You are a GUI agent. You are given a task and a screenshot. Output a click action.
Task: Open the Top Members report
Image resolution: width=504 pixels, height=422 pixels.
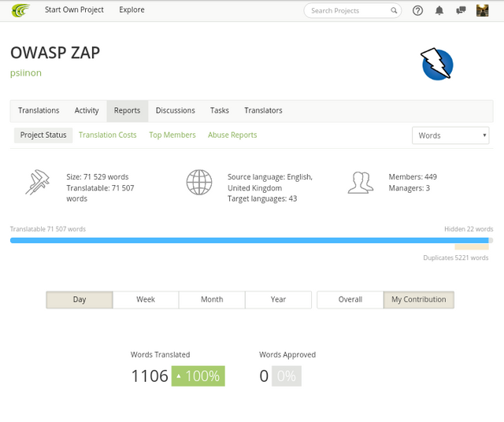[172, 135]
